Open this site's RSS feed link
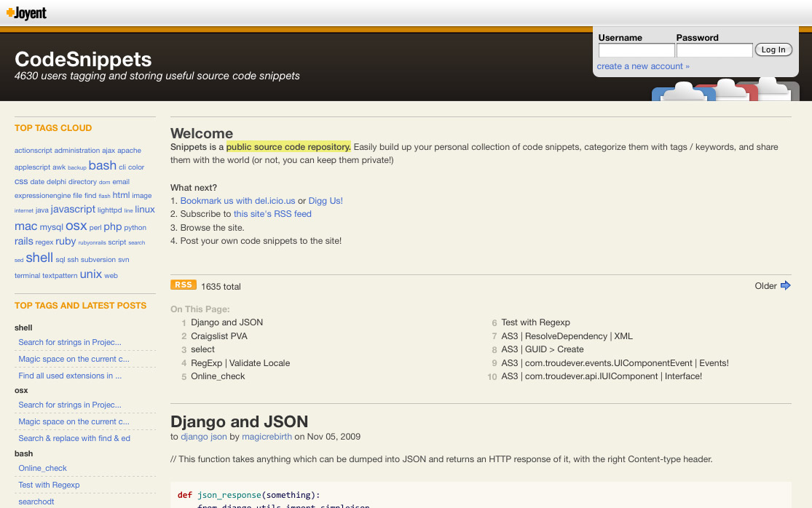Screen dimensions: 812x508 (x=272, y=214)
